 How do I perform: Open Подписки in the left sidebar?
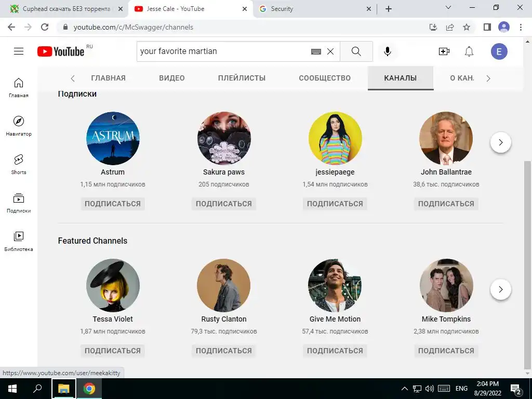point(19,203)
